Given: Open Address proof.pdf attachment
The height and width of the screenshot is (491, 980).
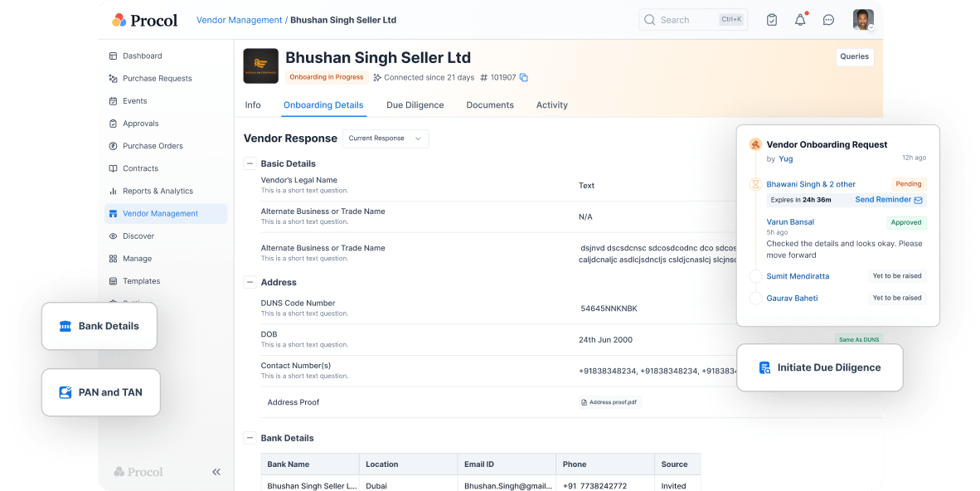Looking at the screenshot, I should (x=610, y=402).
